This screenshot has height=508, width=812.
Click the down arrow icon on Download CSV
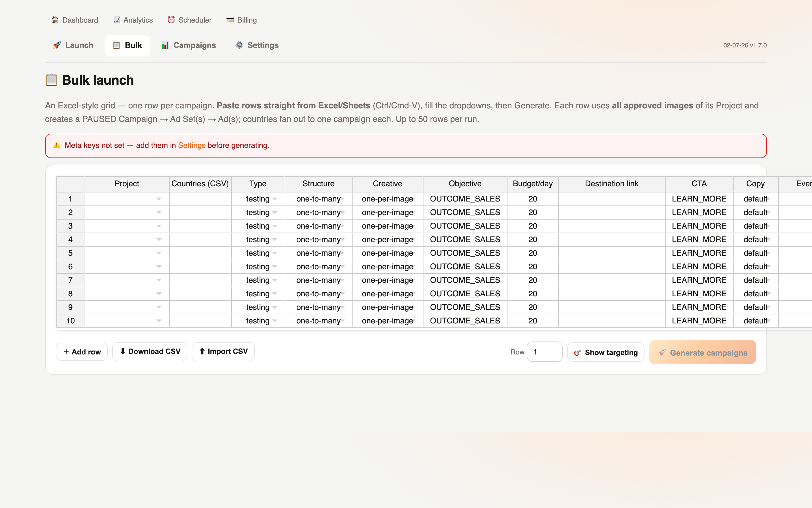tap(122, 351)
